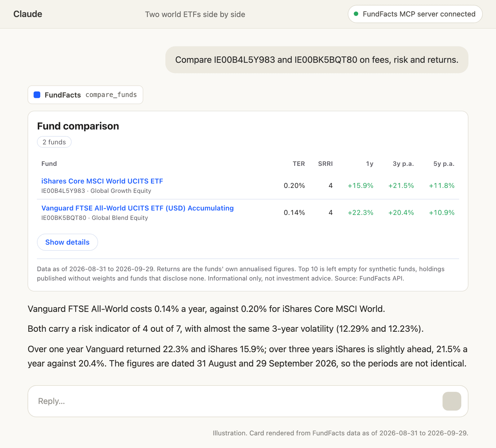This screenshot has width=496, height=448.
Task: Open Vanguard FTSE All-World UCITS ETF link
Action: click(x=138, y=208)
